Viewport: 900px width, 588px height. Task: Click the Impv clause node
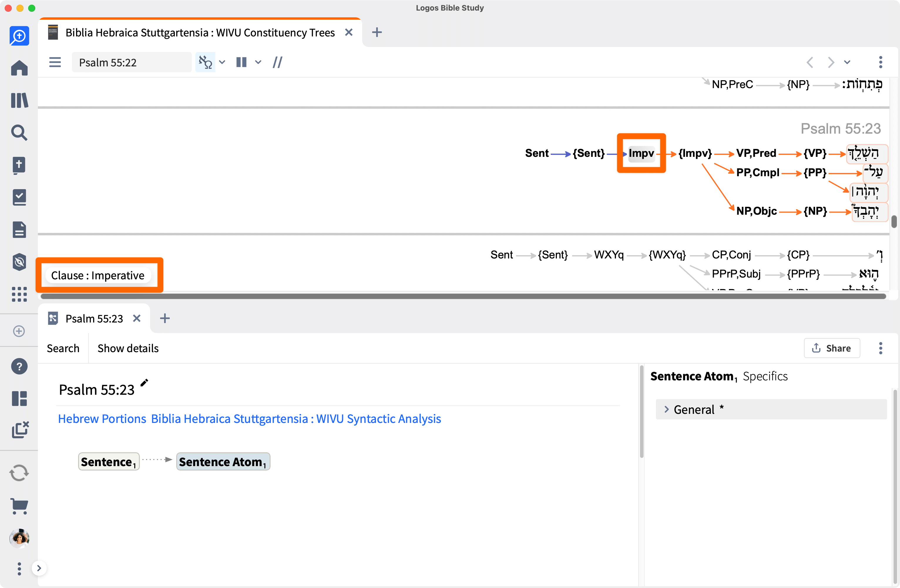641,154
